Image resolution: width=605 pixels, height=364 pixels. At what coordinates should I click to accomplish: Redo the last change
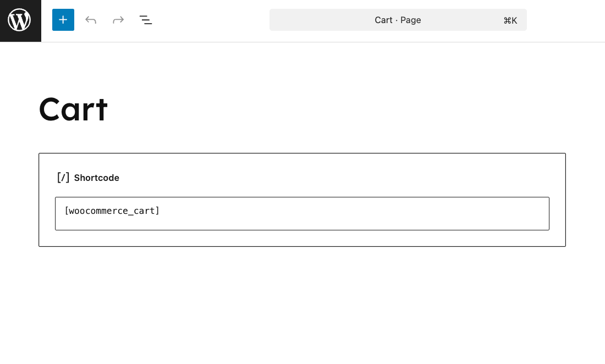pyautogui.click(x=118, y=20)
